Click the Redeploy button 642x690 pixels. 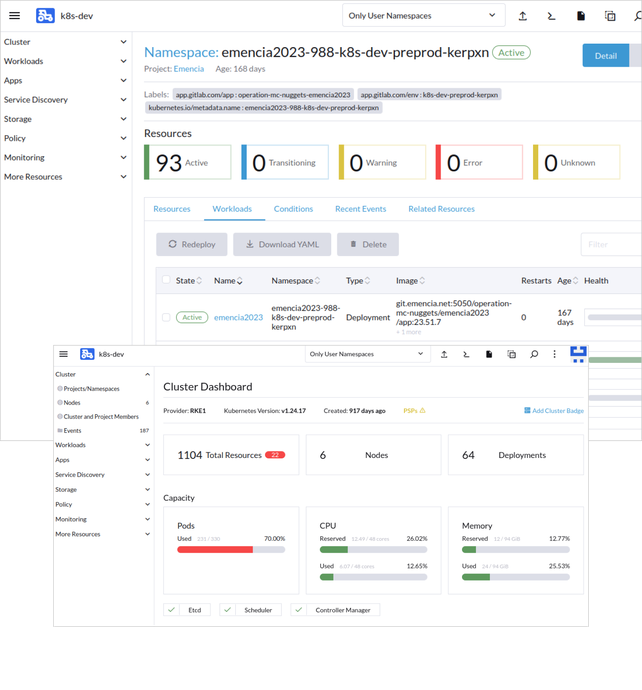pyautogui.click(x=191, y=244)
